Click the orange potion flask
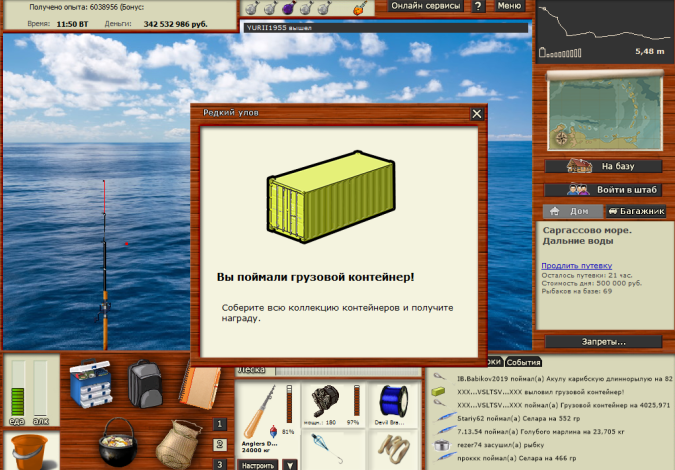 tap(357, 7)
